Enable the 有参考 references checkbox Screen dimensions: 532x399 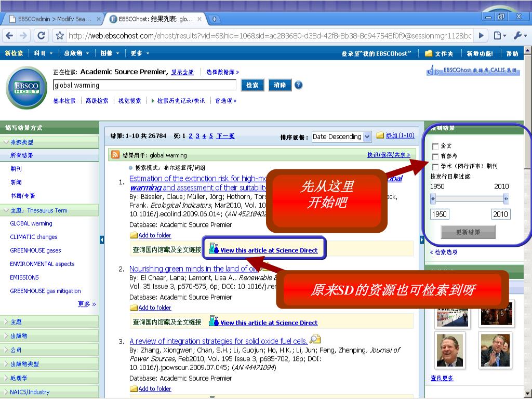(435, 156)
